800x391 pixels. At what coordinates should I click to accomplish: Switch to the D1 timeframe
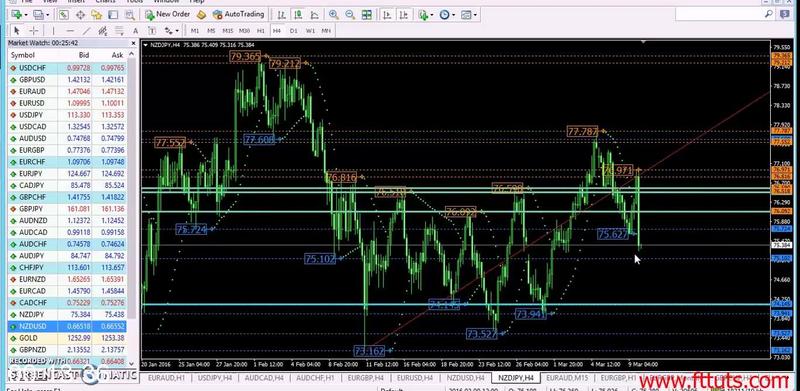click(x=293, y=31)
